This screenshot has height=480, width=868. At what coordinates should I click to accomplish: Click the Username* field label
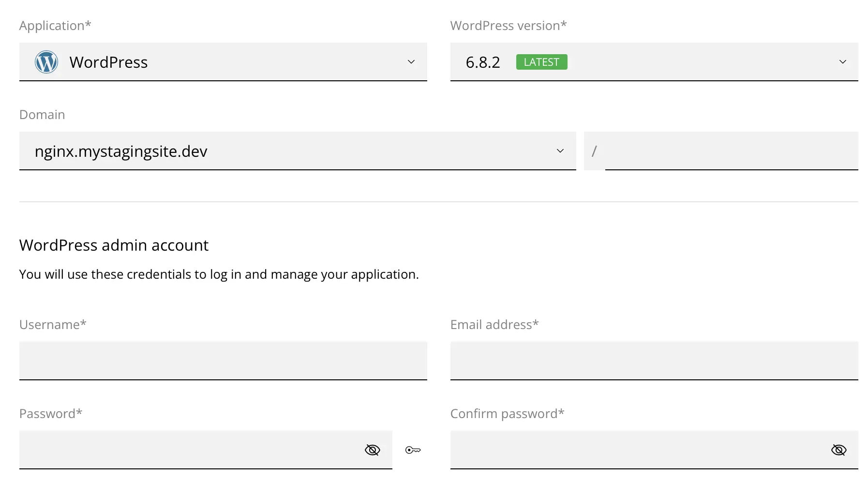53,325
